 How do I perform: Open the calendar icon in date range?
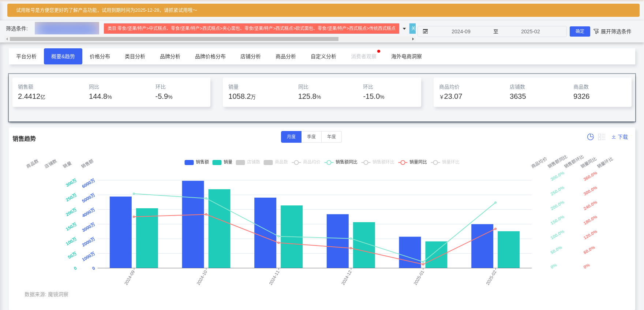pos(425,31)
